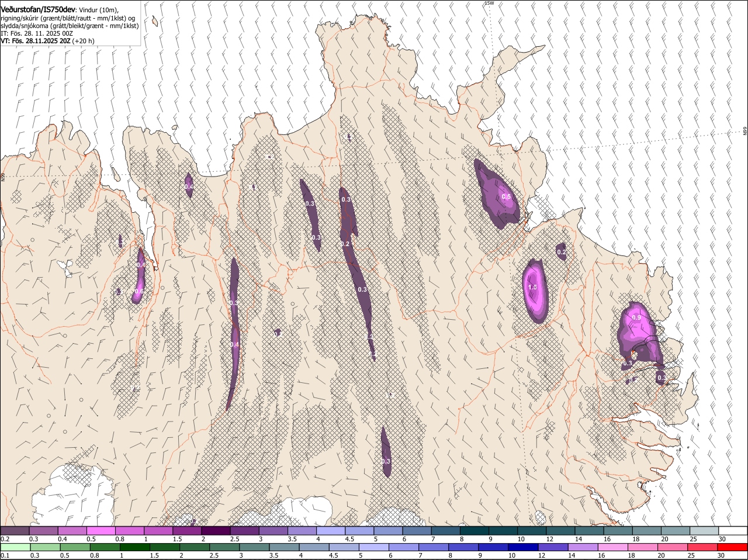
Task: Click the 'IT: Fös. 28. 11. 2025 00Z' line
Action: (37, 33)
